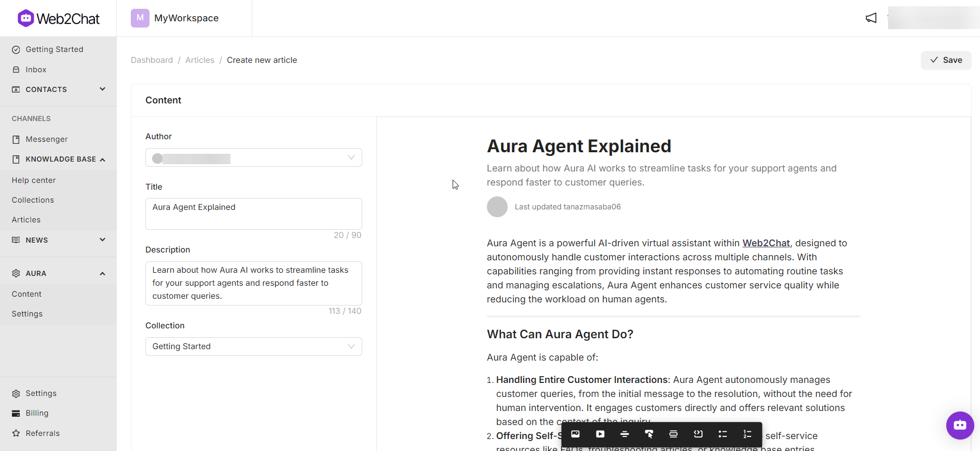Click the 'Aura Agent is capable of:' line

[542, 357]
